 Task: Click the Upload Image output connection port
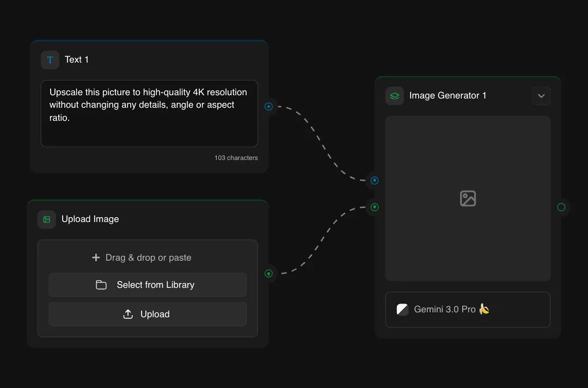point(268,274)
